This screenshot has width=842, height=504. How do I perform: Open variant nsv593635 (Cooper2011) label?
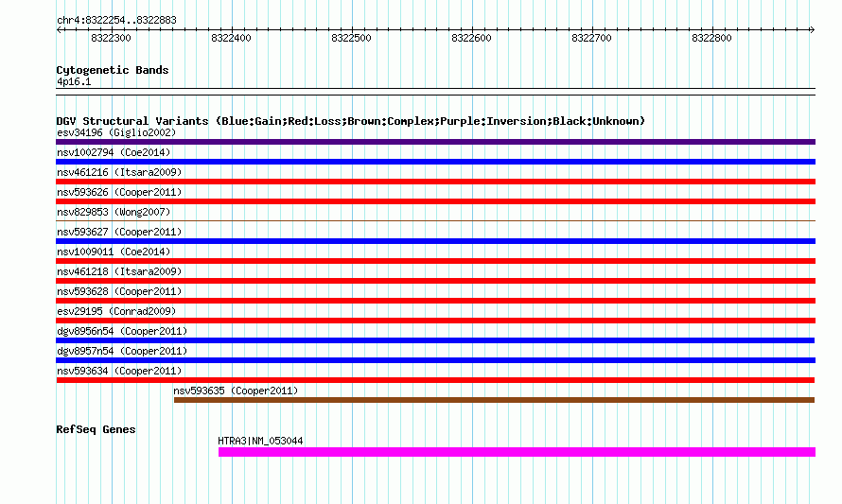(x=236, y=391)
